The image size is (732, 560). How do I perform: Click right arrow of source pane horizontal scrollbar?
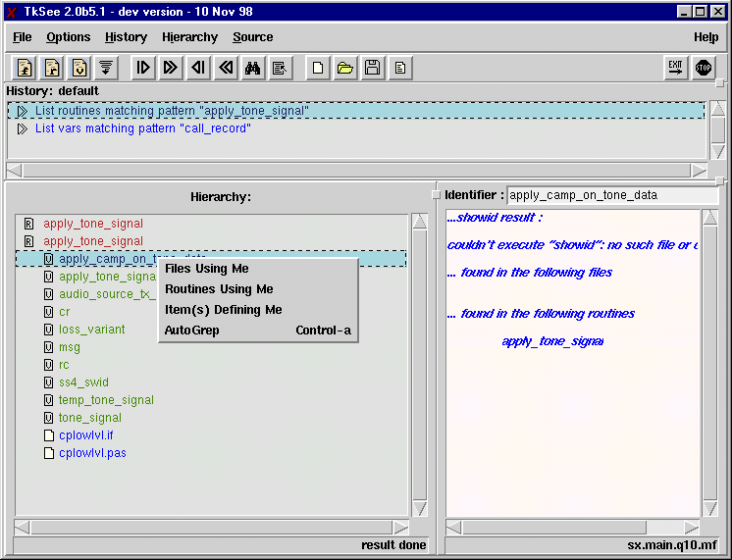(x=692, y=528)
